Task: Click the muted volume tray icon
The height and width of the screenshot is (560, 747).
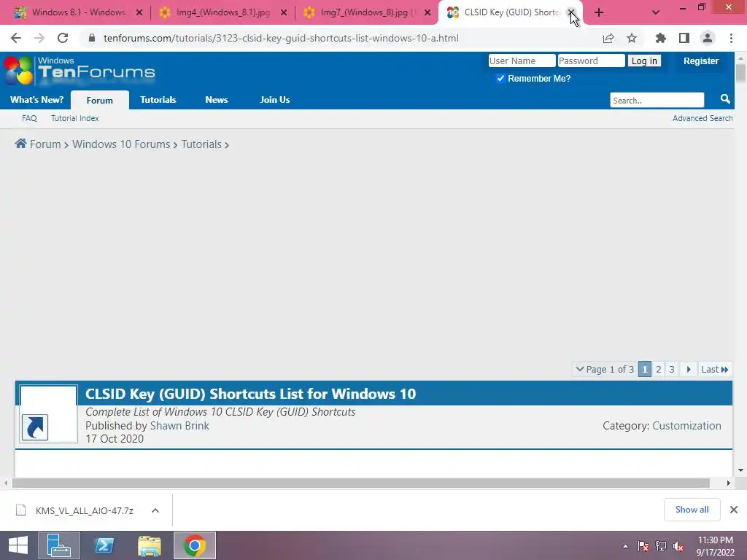Action: click(x=678, y=546)
